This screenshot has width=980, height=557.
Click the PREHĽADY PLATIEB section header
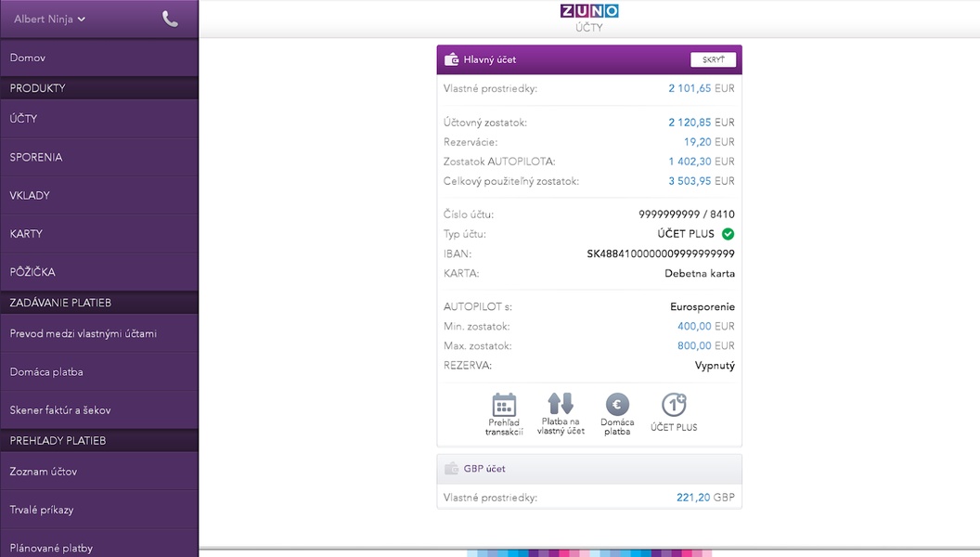click(99, 441)
